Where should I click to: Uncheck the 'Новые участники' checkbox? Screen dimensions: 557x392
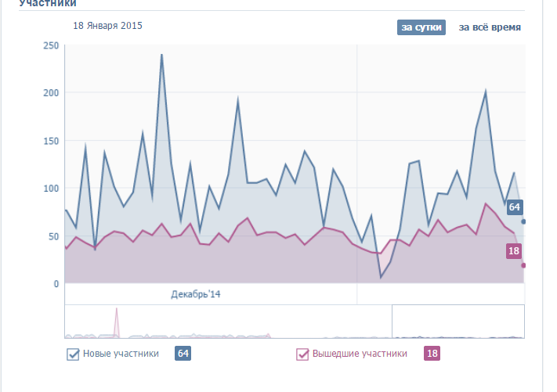point(73,354)
